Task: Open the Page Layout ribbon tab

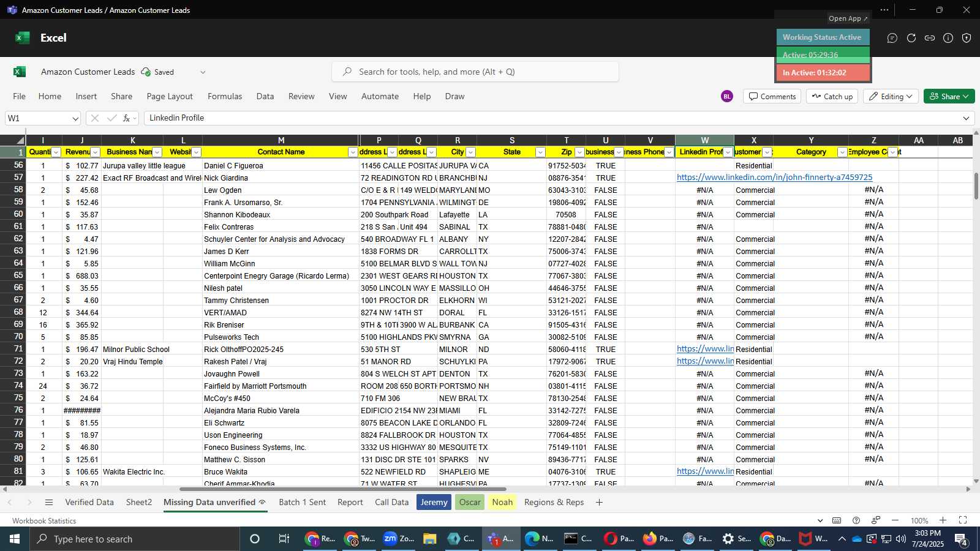Action: click(x=170, y=97)
